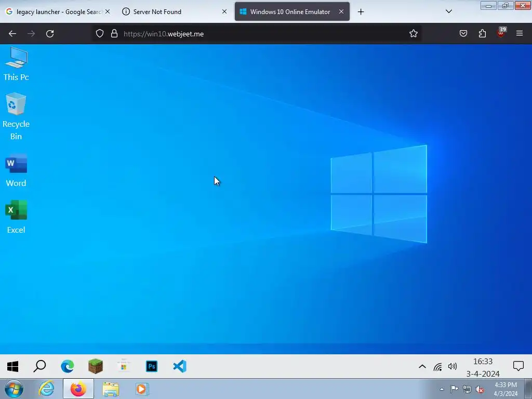
Task: Open the Recycle Bin desktop icon
Action: tap(16, 116)
